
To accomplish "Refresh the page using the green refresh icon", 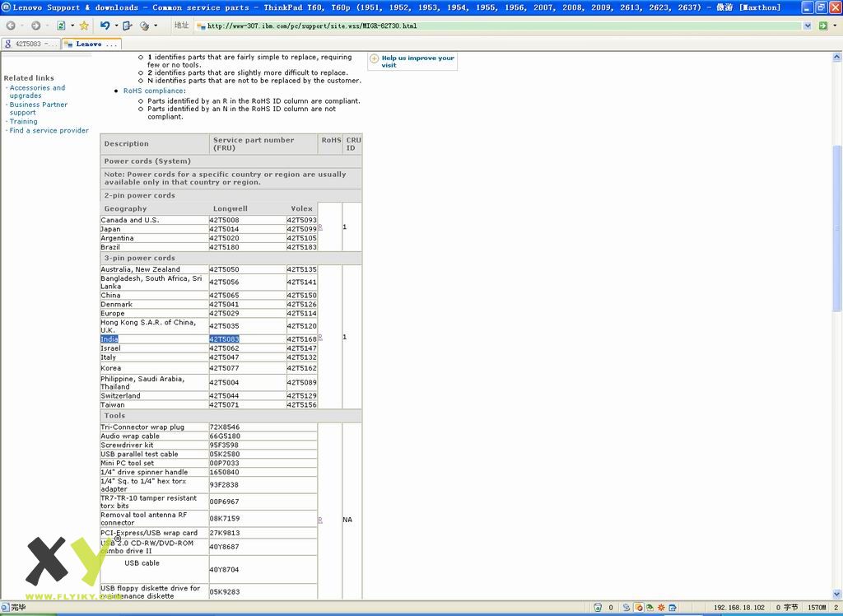I will [x=61, y=26].
